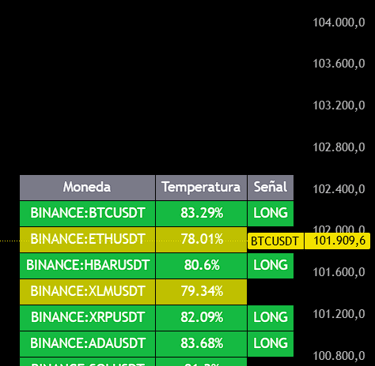Click the 103.200,0 price axis label
The image size is (375, 366).
[339, 106]
